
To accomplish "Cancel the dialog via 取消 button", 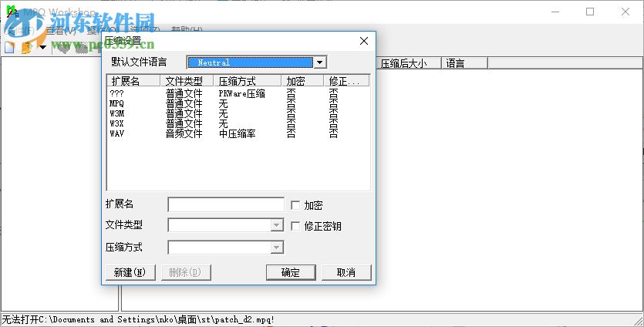I will point(346,272).
